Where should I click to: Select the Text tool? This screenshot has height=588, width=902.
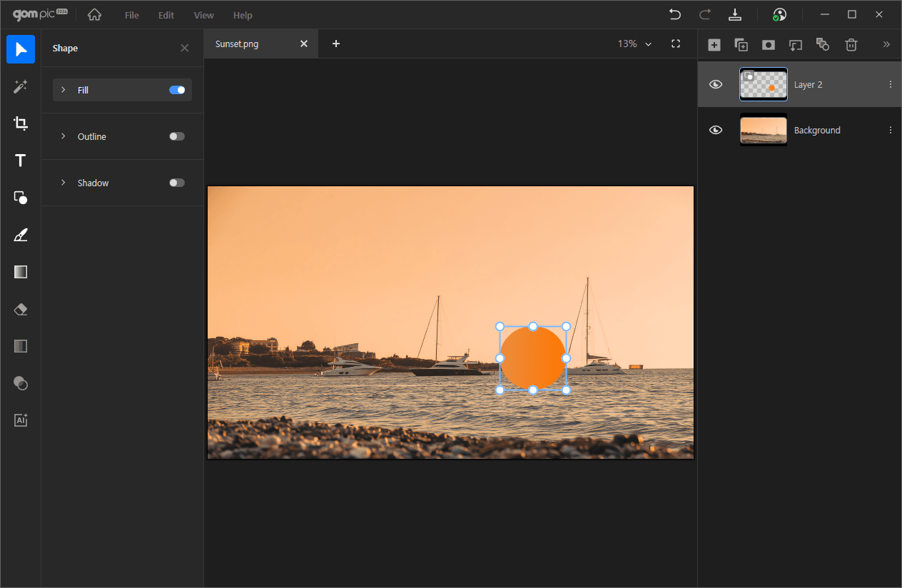coord(21,161)
